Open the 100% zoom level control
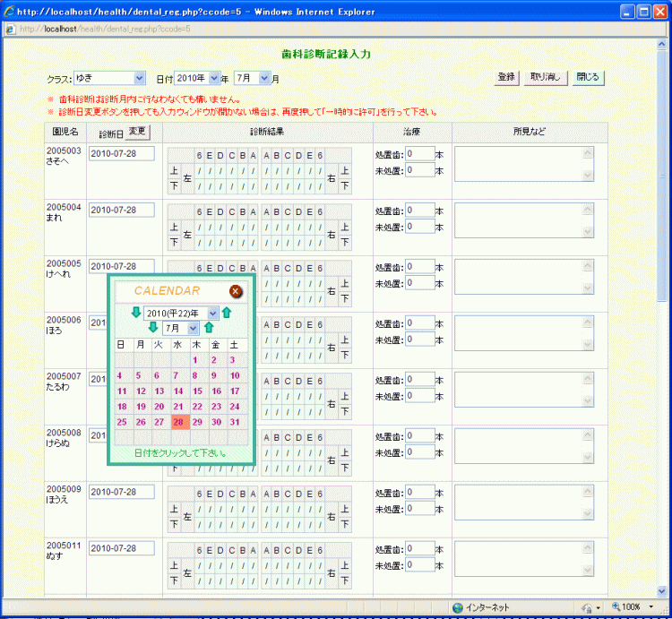 [635, 606]
